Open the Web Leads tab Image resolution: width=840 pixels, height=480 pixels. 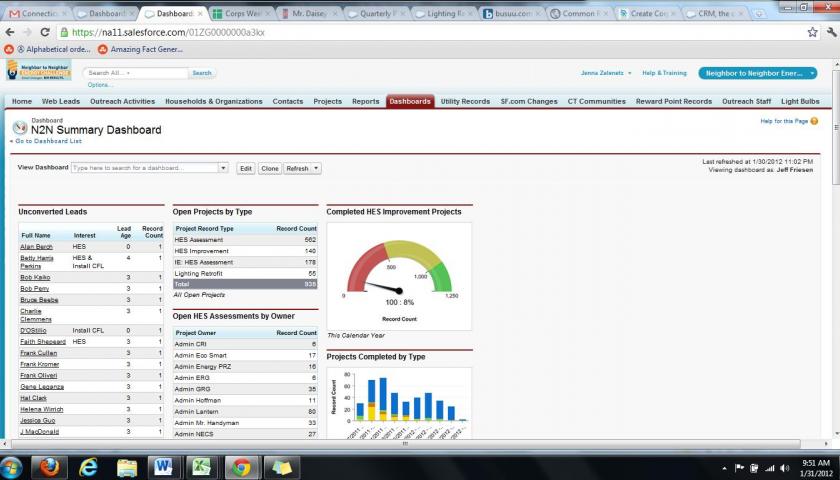[x=61, y=101]
